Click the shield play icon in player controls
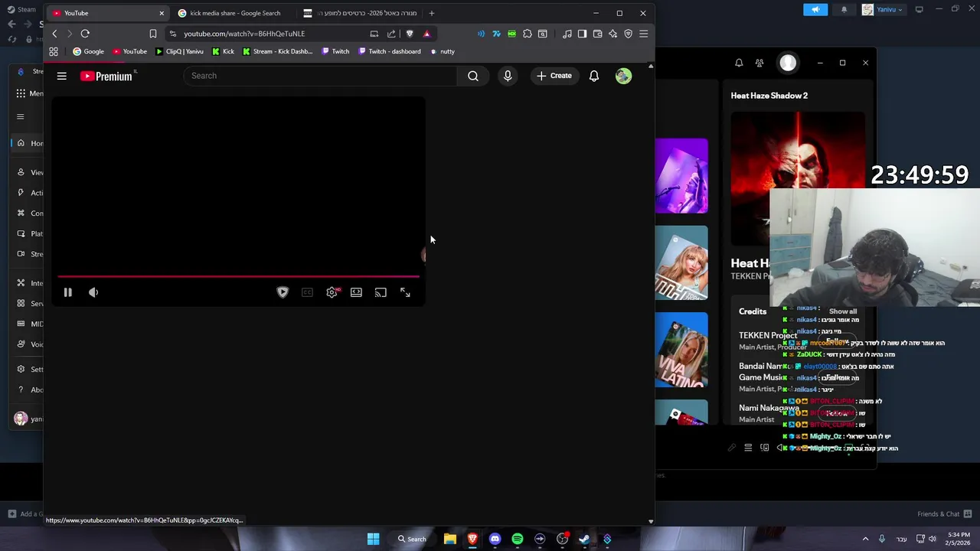 (283, 292)
